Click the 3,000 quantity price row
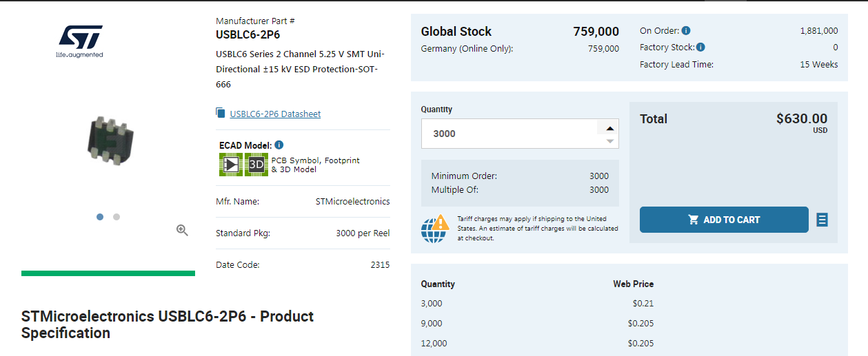The width and height of the screenshot is (868, 356). [x=537, y=304]
